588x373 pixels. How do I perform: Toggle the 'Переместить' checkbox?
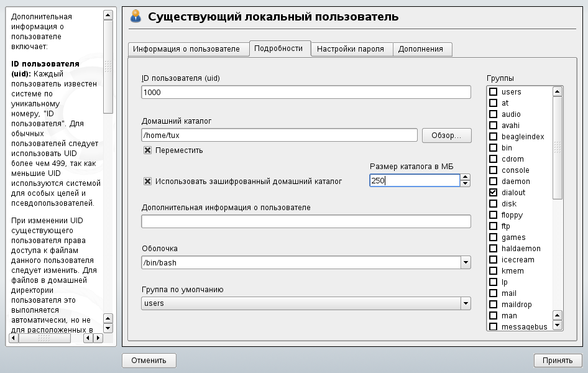coord(148,150)
